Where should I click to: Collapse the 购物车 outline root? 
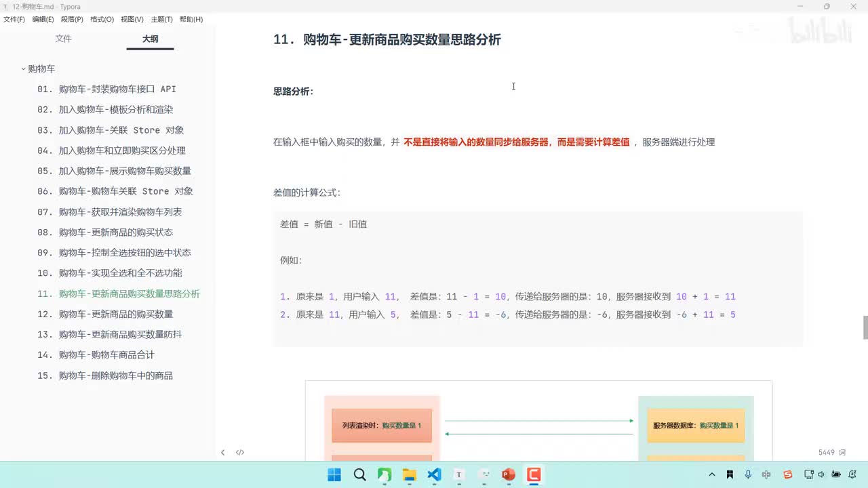click(24, 69)
